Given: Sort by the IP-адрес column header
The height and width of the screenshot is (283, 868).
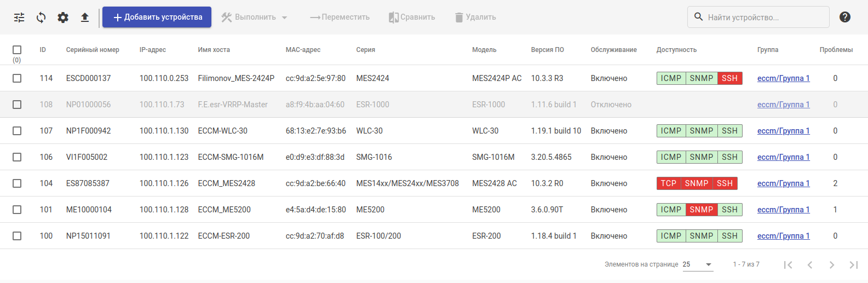Looking at the screenshot, I should click(153, 50).
